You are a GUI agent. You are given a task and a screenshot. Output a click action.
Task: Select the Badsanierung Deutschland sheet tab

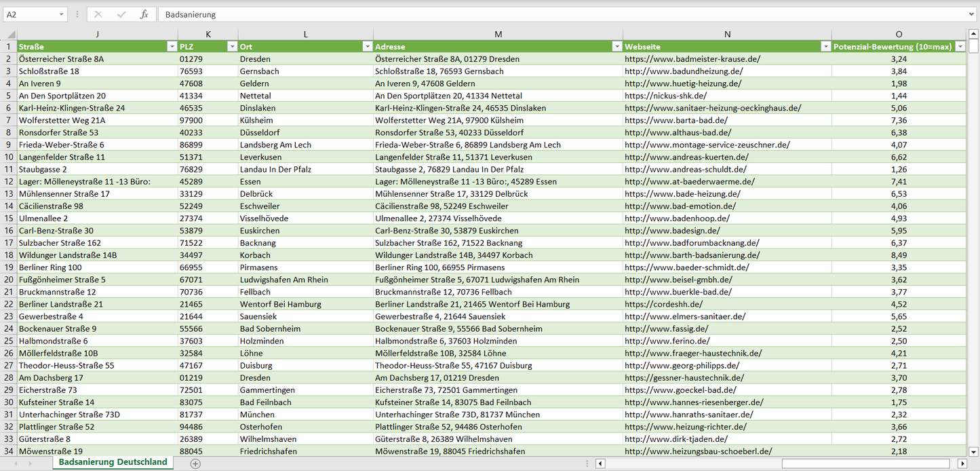pos(113,462)
